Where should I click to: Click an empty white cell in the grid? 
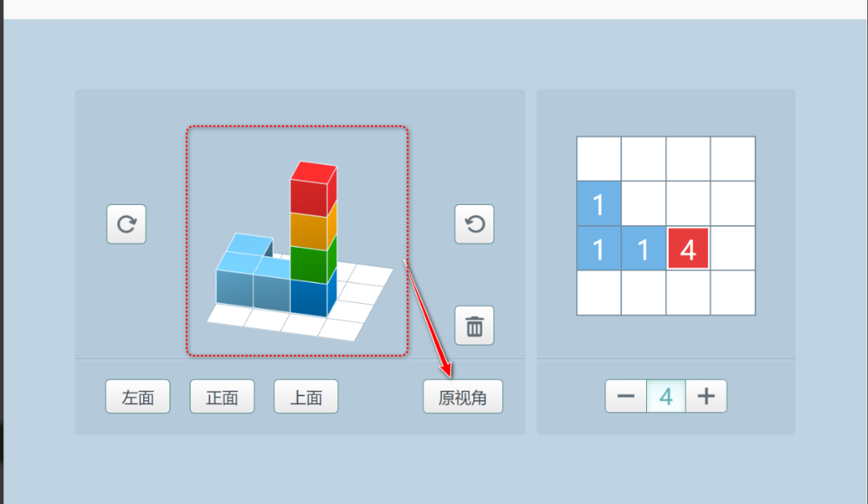coord(732,158)
